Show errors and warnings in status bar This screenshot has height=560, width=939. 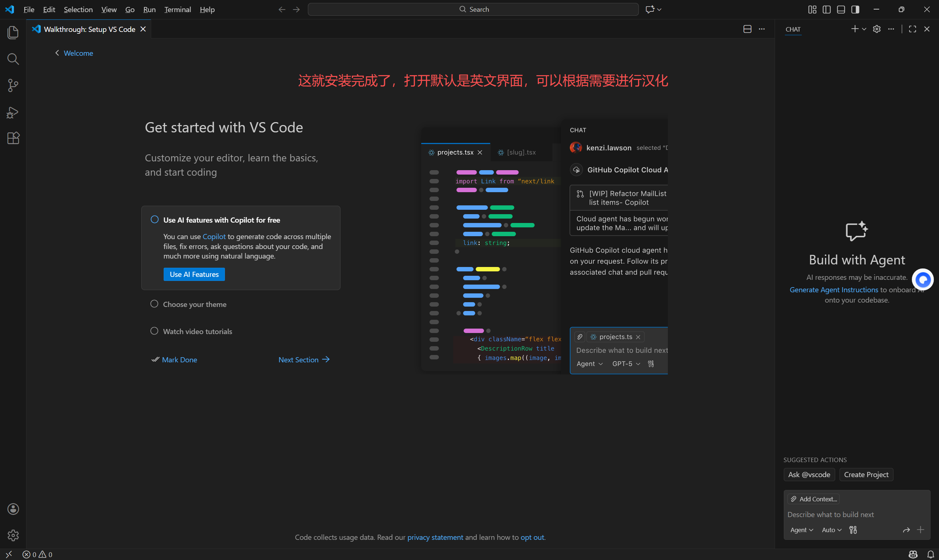click(37, 554)
